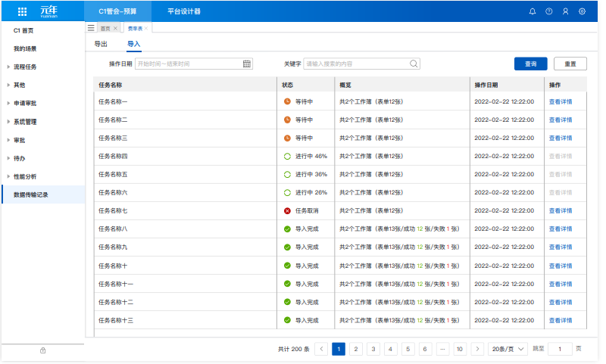606x364 pixels.
Task: Click the notification bell icon
Action: (x=533, y=11)
